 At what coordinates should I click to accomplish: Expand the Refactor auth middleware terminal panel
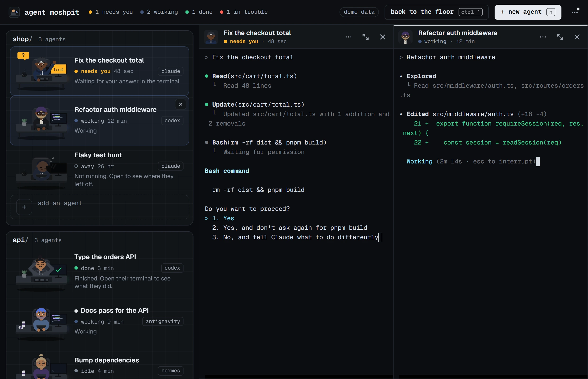pos(560,37)
